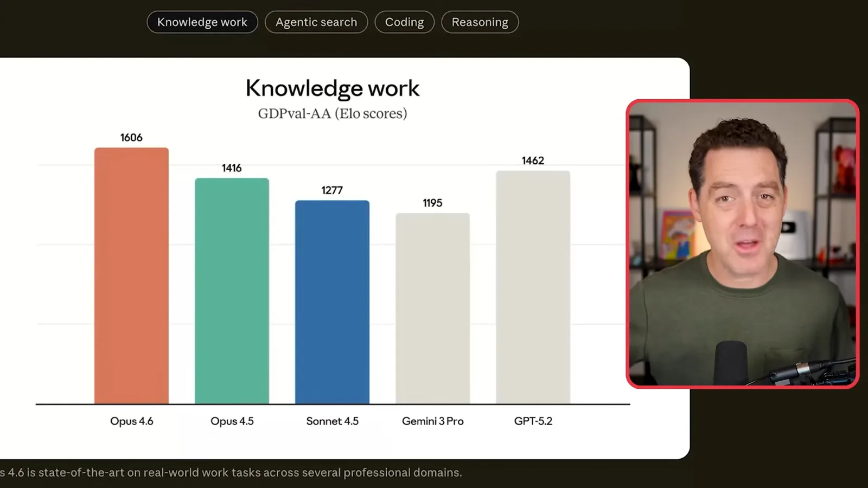
Task: Click the Knowledge work chart title
Action: pos(333,88)
